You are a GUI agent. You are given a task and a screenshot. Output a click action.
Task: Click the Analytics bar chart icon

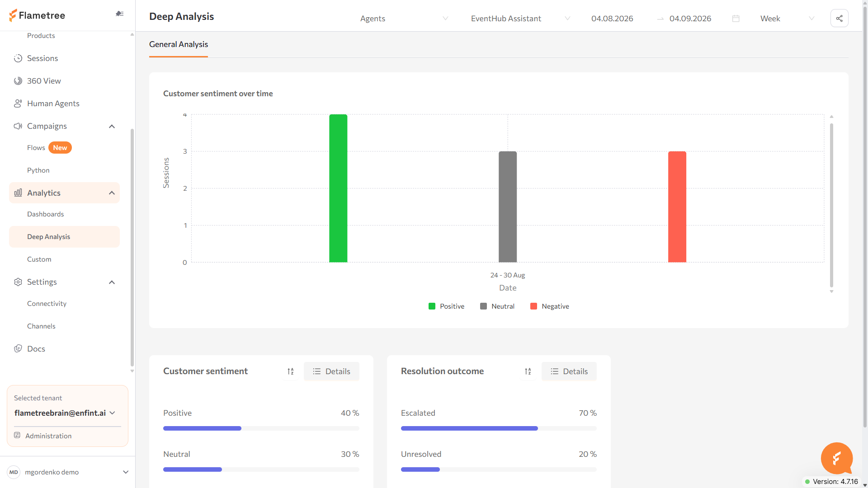[x=18, y=193]
